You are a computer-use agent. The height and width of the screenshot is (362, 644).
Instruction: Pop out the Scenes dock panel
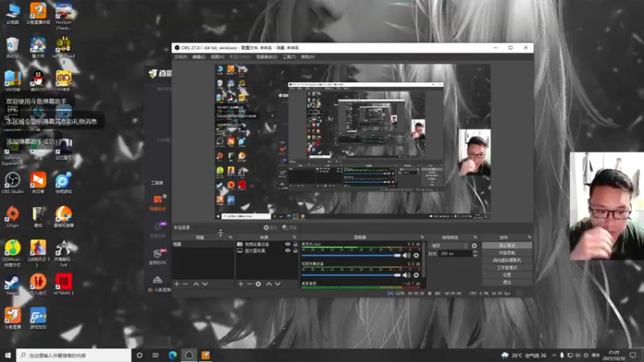(x=230, y=237)
